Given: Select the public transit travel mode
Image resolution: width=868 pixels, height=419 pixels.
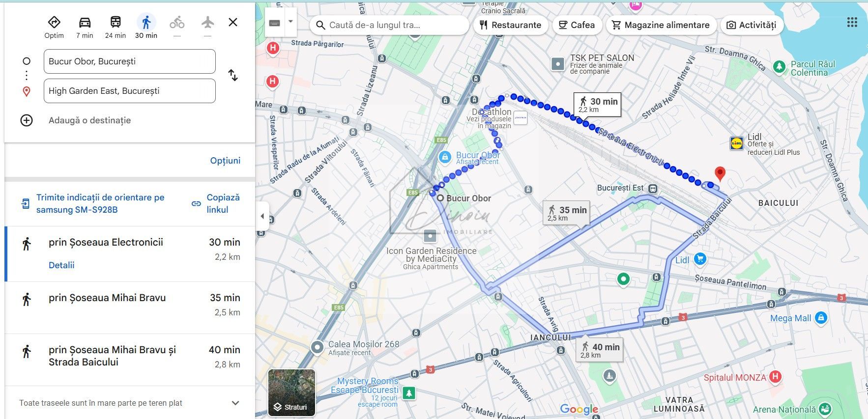Looking at the screenshot, I should click(116, 23).
